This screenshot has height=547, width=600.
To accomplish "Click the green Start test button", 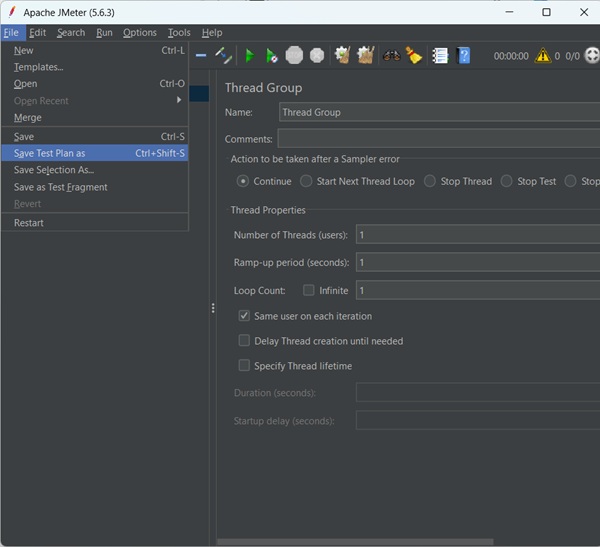I will (250, 56).
